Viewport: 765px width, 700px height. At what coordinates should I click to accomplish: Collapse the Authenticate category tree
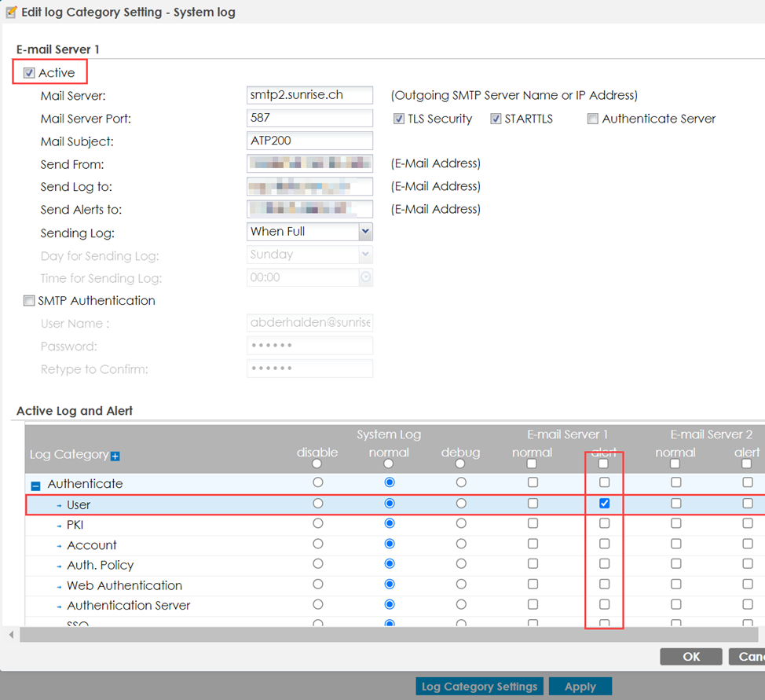35,486
